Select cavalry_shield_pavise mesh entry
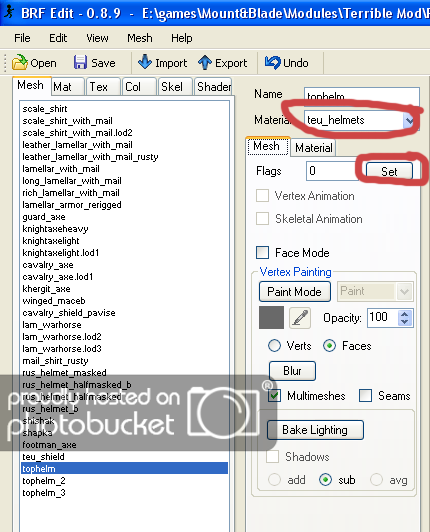 tap(69, 313)
